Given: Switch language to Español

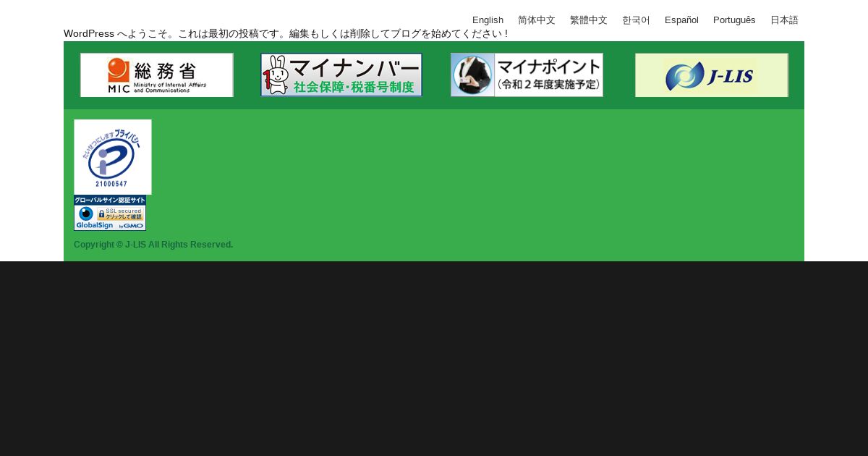Looking at the screenshot, I should pyautogui.click(x=681, y=20).
